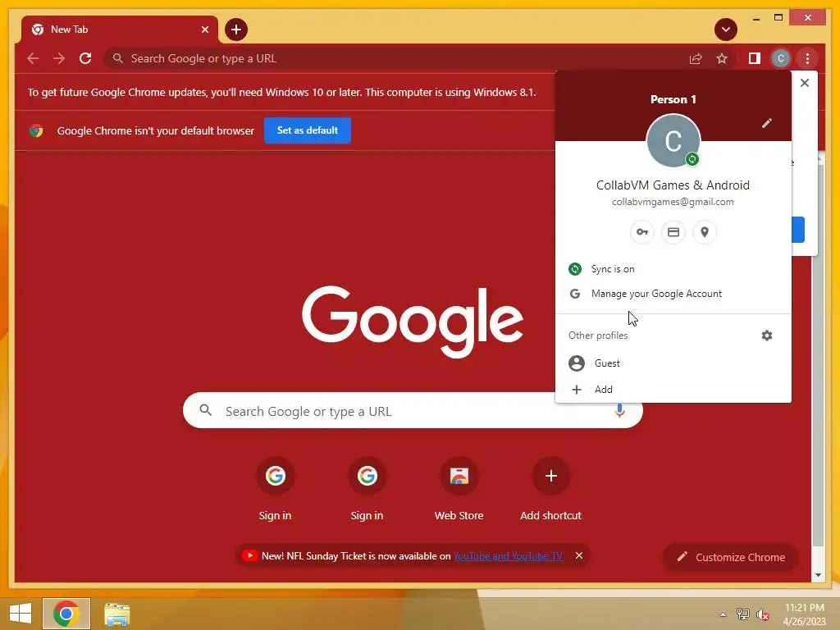Open the Chrome three-dot menu
Screen dimensions: 840x630
pyautogui.click(x=807, y=58)
